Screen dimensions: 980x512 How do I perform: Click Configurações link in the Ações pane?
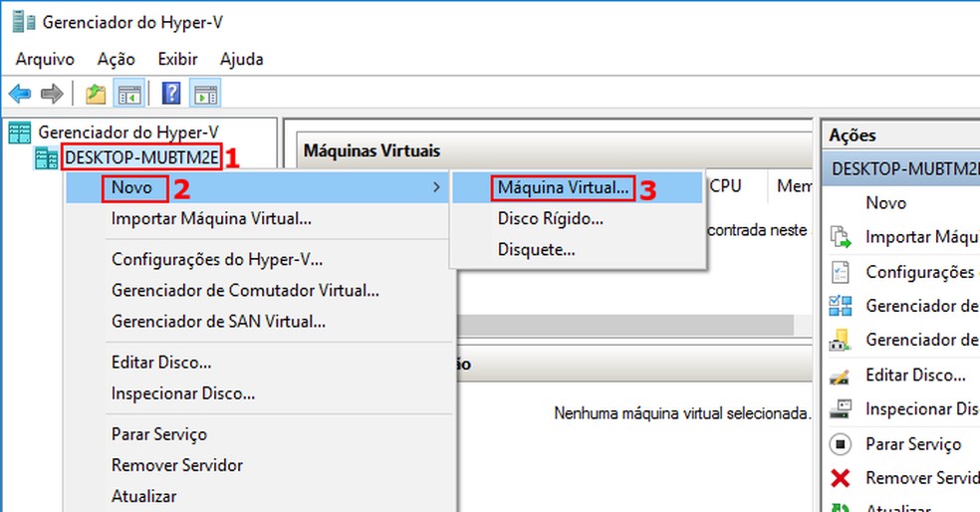[922, 272]
